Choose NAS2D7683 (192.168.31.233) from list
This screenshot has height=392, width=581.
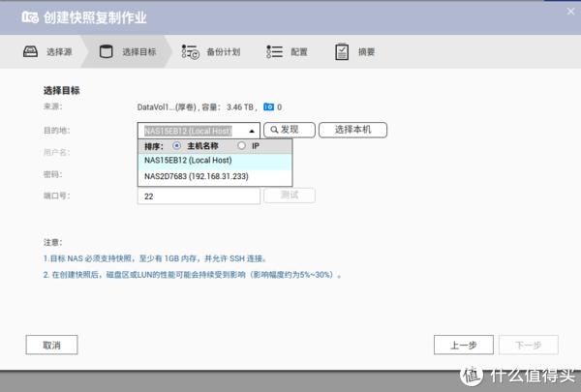(x=215, y=176)
